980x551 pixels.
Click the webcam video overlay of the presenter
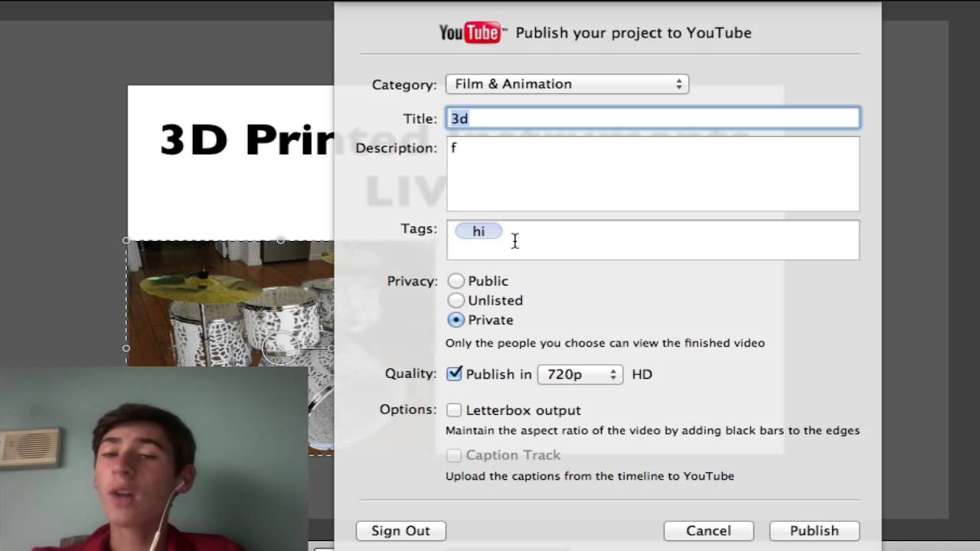pos(154,458)
